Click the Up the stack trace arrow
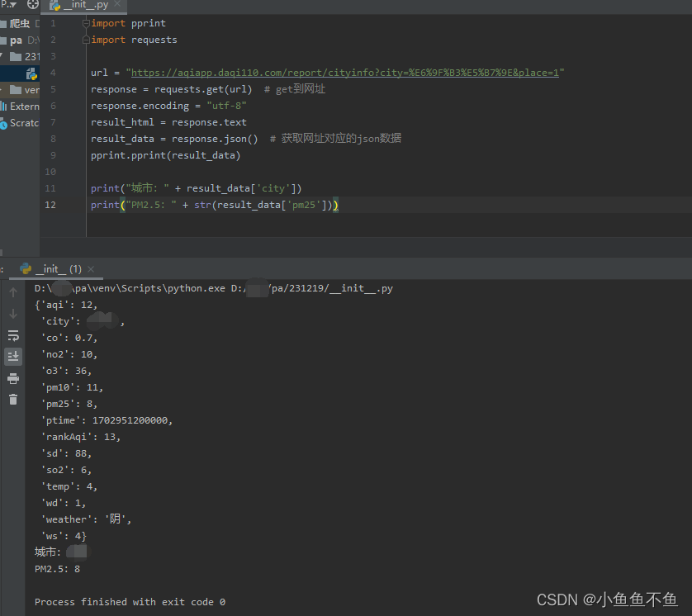Screen dimensions: 692x616 coord(13,292)
